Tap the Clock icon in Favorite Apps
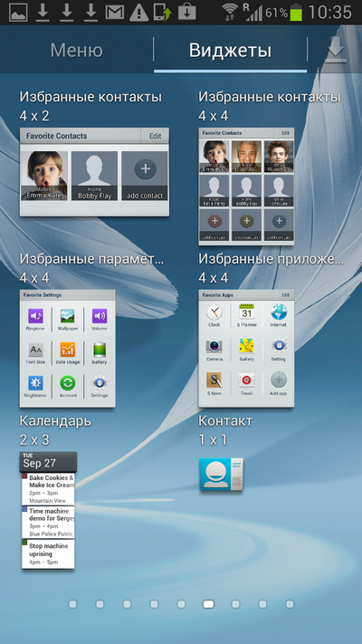362x644 pixels. (x=214, y=313)
